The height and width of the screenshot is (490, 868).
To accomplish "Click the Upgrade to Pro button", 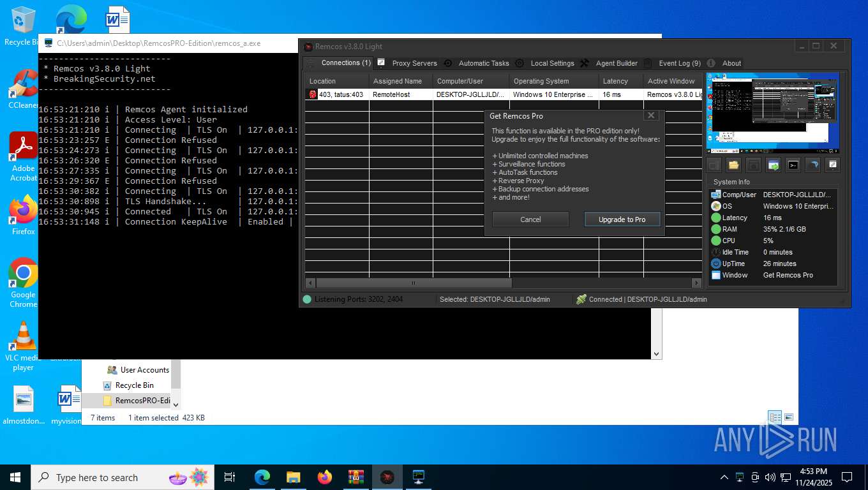I will coord(622,219).
